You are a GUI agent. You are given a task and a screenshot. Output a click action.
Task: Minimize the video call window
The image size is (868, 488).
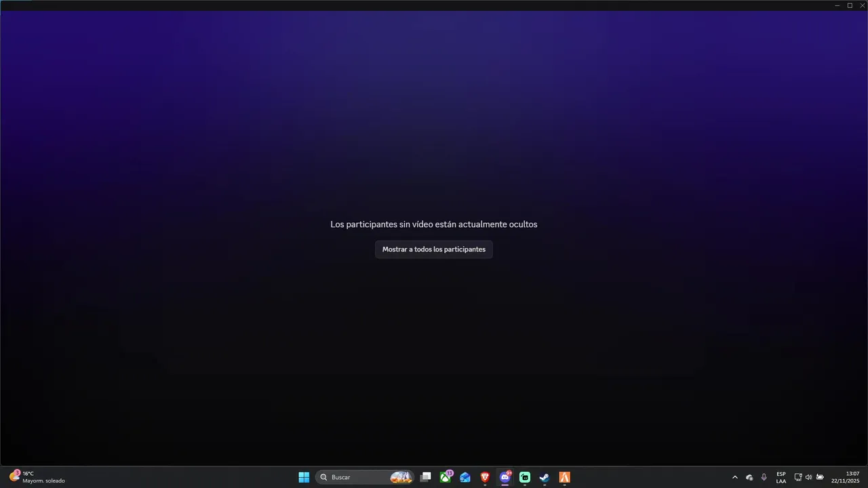coord(837,5)
